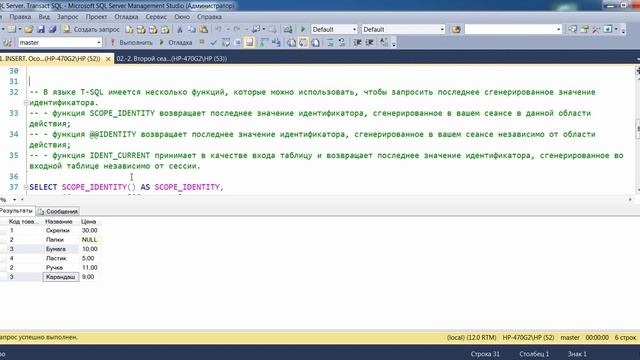The width and height of the screenshot is (640, 360).
Task: Specify values for template parameters
Action: coord(384,42)
